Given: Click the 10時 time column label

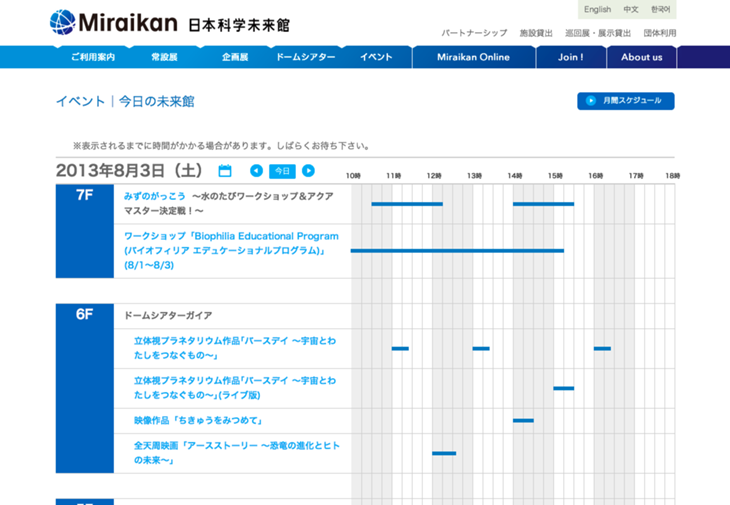Looking at the screenshot, I should (x=353, y=175).
